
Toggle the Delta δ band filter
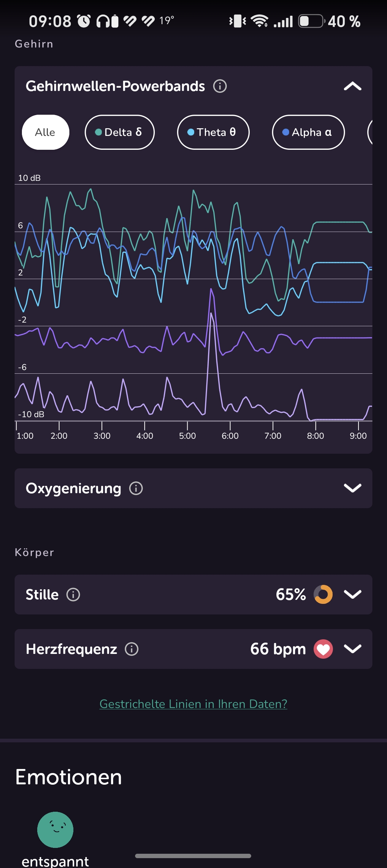pyautogui.click(x=120, y=132)
